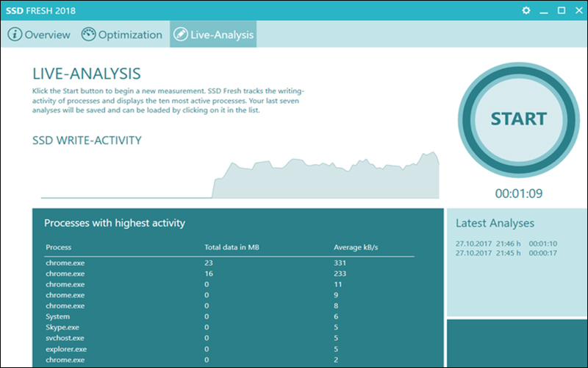Click the Optimization gauge icon
The width and height of the screenshot is (588, 368).
[x=88, y=35]
